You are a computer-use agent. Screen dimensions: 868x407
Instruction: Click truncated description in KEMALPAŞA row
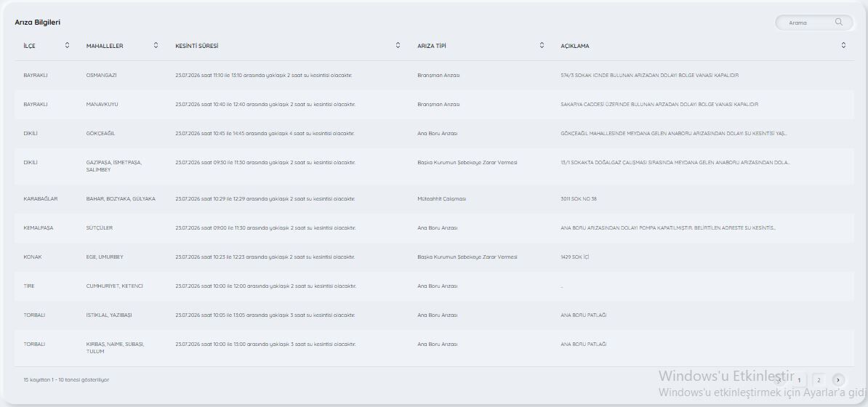pos(668,228)
